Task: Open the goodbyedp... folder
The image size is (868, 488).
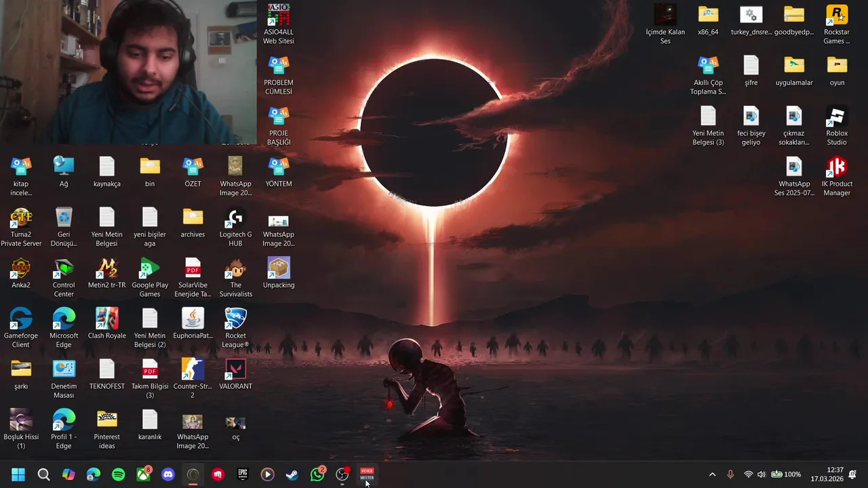Action: (794, 19)
